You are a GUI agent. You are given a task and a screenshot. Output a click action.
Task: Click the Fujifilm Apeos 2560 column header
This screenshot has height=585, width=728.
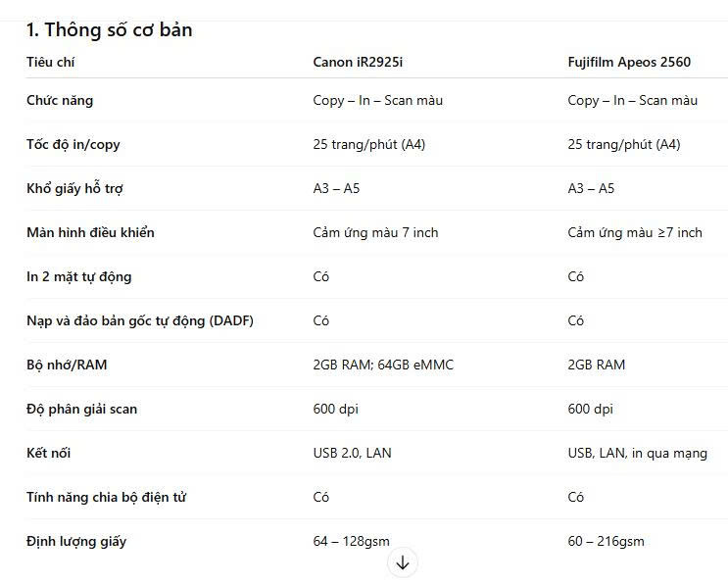[x=628, y=62]
